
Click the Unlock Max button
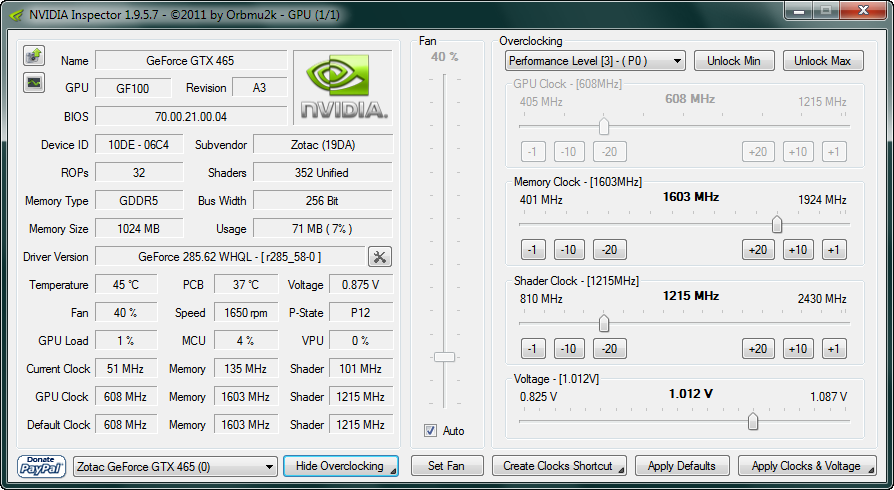point(822,61)
